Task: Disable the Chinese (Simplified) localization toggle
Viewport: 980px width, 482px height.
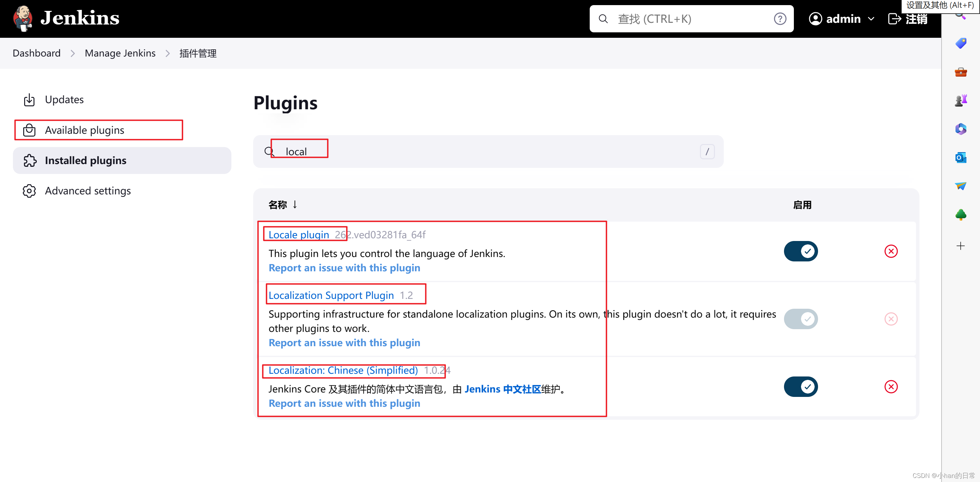Action: pos(800,386)
